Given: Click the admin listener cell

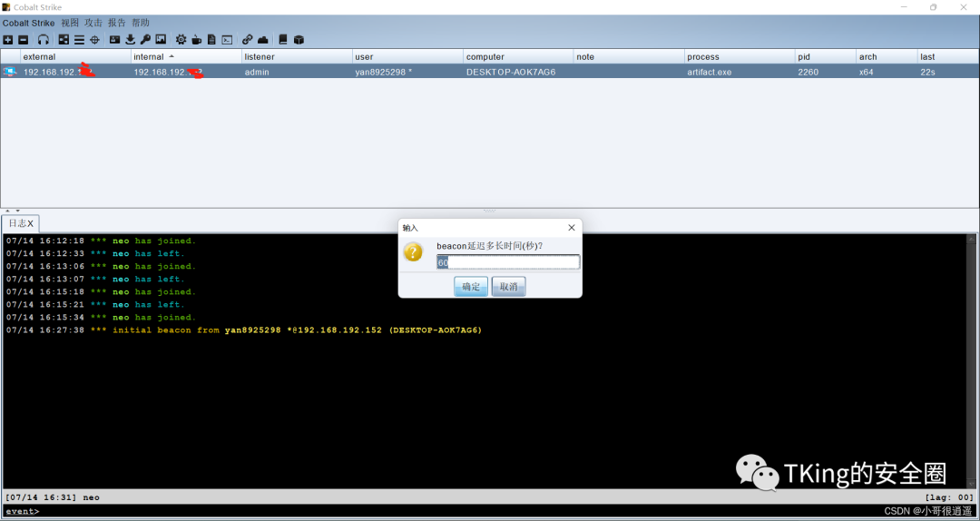Looking at the screenshot, I should pos(298,72).
